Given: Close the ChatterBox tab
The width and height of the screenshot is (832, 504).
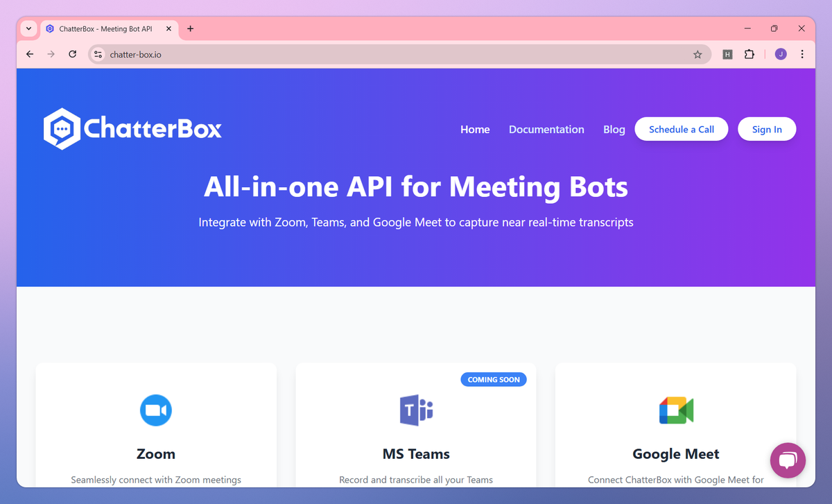Looking at the screenshot, I should click(x=169, y=28).
